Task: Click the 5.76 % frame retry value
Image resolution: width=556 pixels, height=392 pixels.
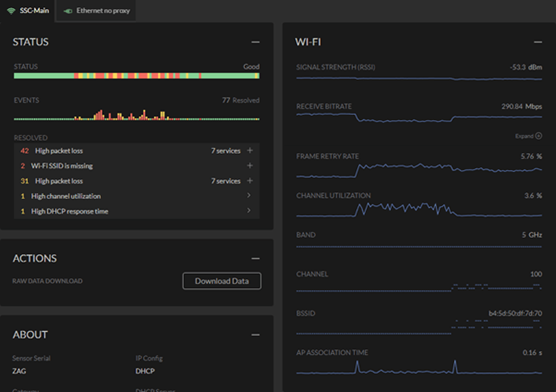Action: pos(531,156)
